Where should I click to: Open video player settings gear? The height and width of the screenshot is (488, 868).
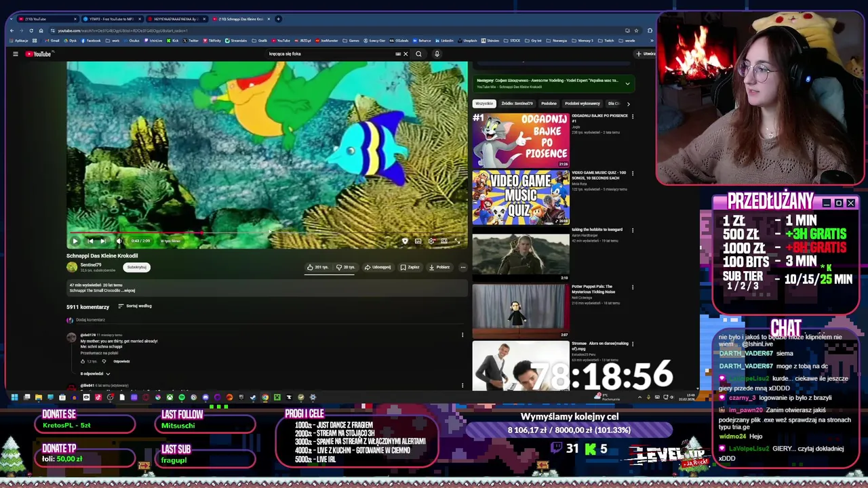(x=431, y=241)
